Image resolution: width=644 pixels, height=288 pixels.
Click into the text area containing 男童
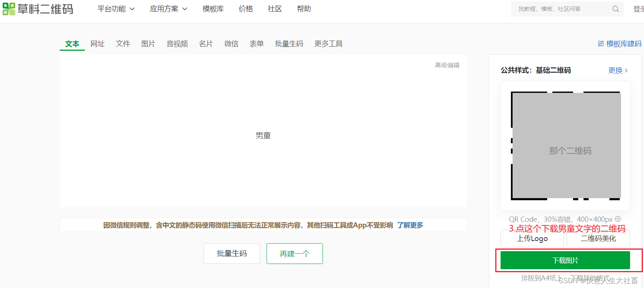pyautogui.click(x=263, y=131)
